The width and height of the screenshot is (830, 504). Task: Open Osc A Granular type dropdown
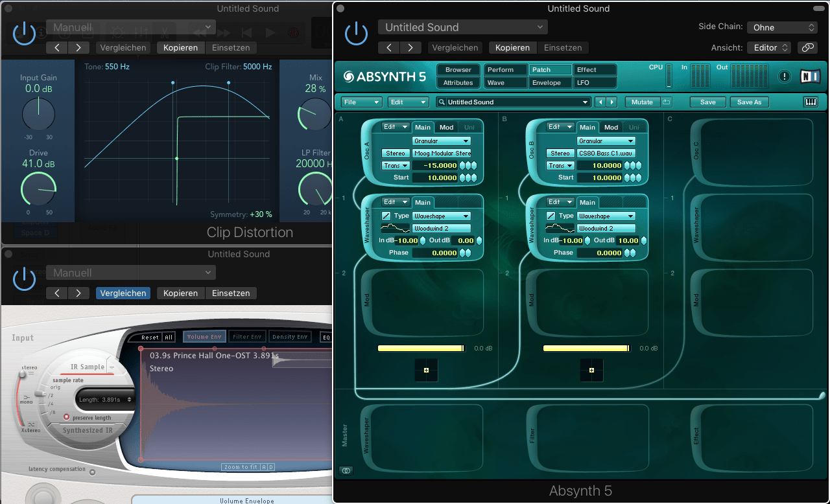pos(441,141)
